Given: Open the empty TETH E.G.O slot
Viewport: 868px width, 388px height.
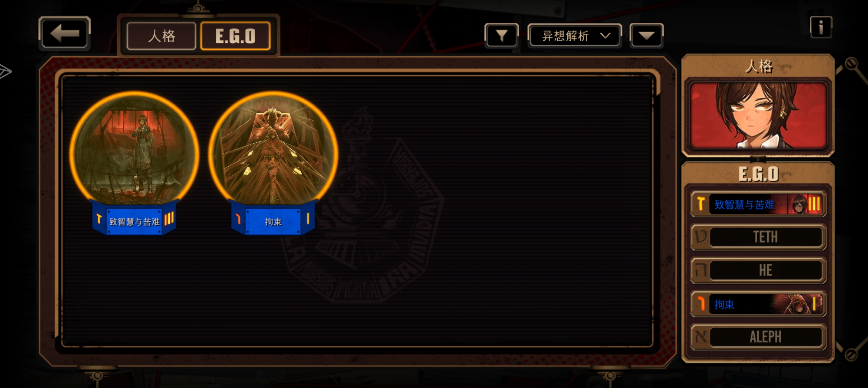Looking at the screenshot, I should pyautogui.click(x=758, y=237).
